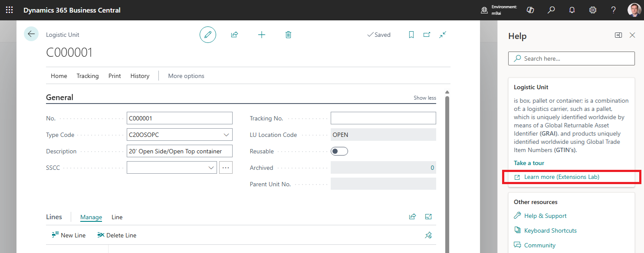Expand the Type Code dropdown
The width and height of the screenshot is (644, 253).
(226, 135)
